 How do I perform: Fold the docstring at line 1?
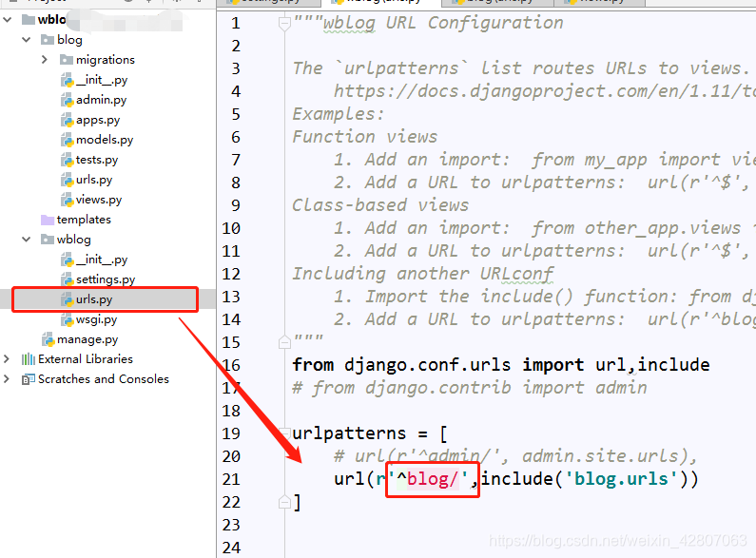(284, 23)
